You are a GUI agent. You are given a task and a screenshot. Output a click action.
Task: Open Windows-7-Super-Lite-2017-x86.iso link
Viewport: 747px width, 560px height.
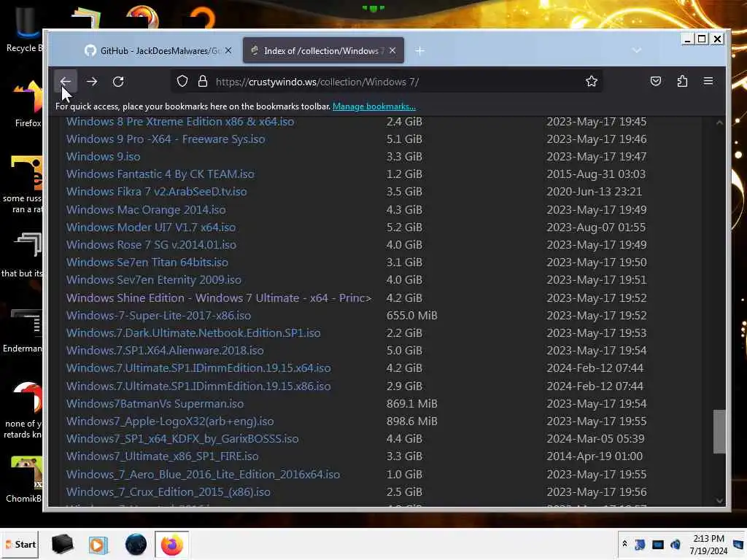click(158, 316)
